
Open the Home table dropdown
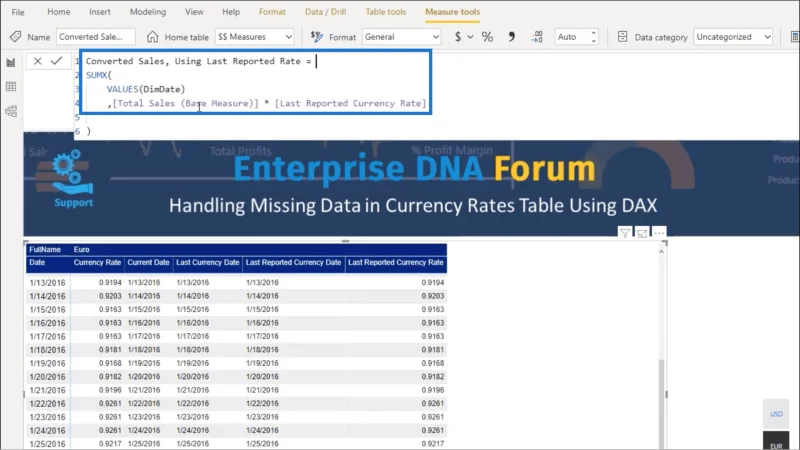tap(255, 37)
